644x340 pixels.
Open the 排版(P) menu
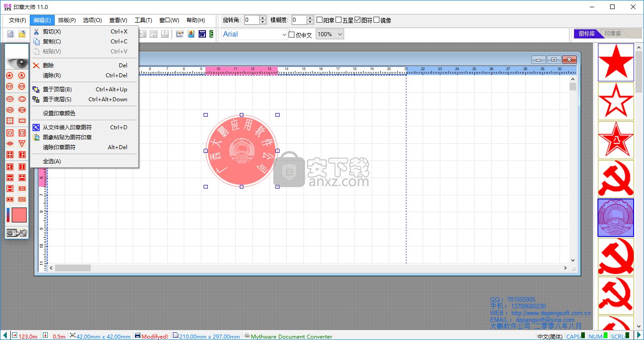tap(67, 20)
